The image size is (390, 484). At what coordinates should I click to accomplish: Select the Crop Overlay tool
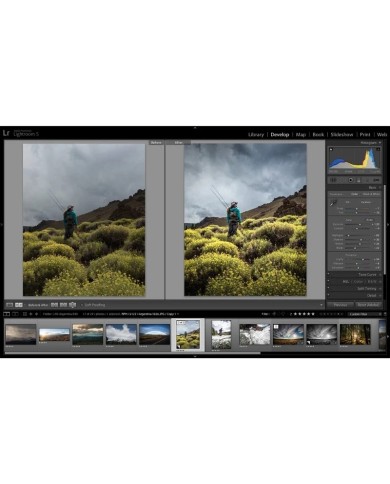[333, 180]
